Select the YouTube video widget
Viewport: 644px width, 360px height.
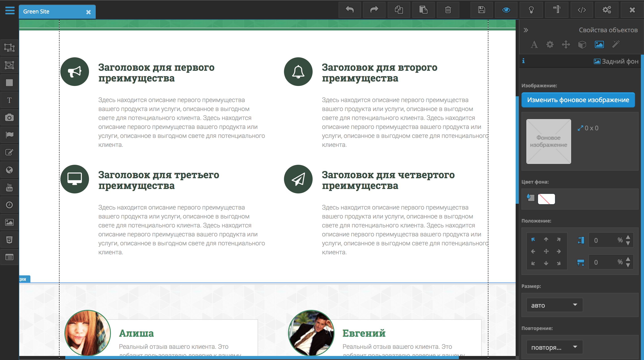(x=9, y=187)
